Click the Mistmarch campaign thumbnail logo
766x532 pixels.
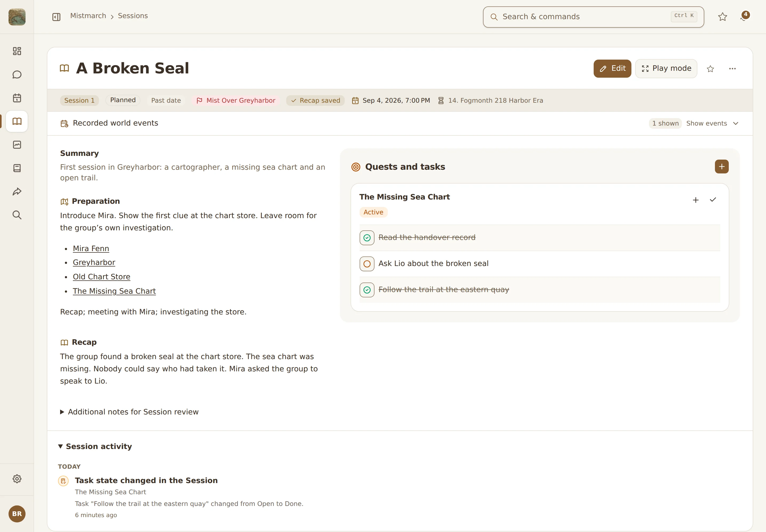(x=17, y=17)
